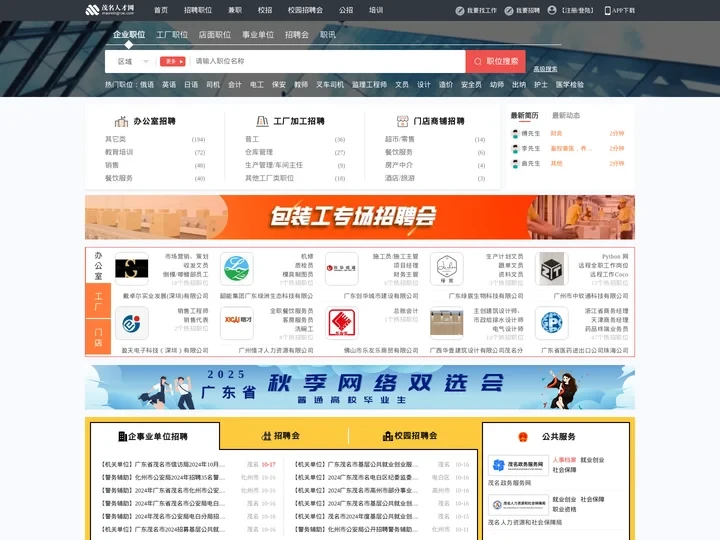Image resolution: width=720 pixels, height=540 pixels.
Task: Open 招聘职位 in top navigation
Action: click(198, 10)
